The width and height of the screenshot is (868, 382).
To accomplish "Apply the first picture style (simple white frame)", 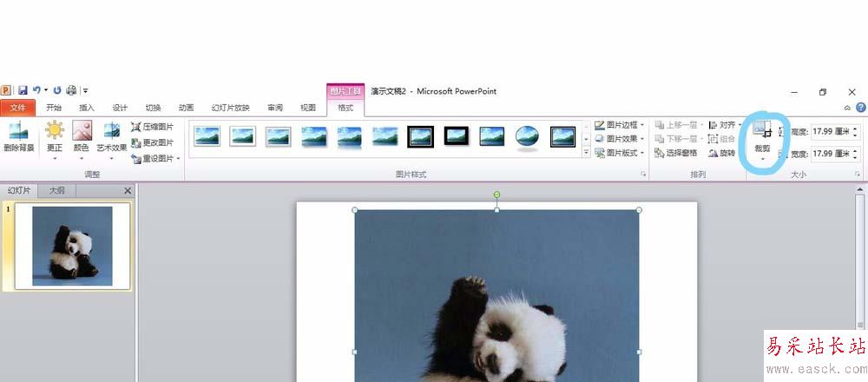I will [207, 136].
